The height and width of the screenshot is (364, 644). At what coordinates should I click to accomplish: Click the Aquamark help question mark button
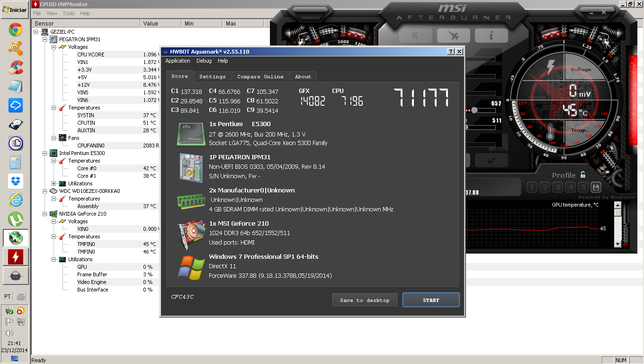pos(450,52)
